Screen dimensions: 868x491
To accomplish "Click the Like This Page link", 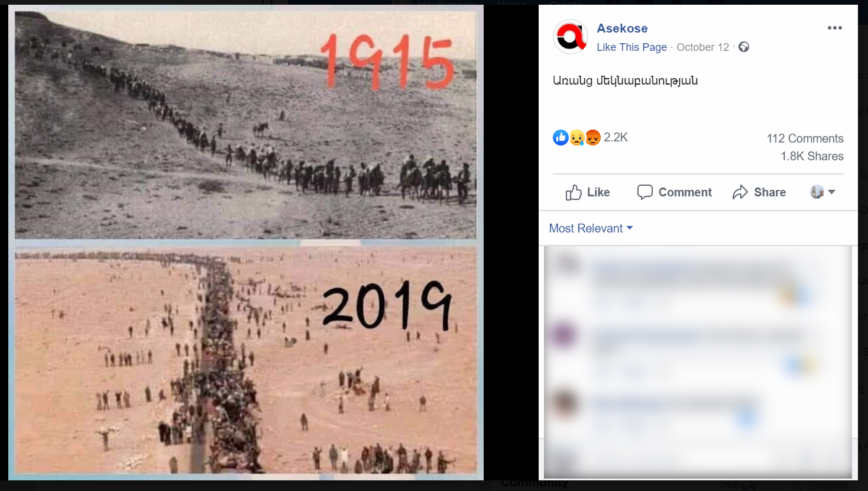I will (631, 47).
